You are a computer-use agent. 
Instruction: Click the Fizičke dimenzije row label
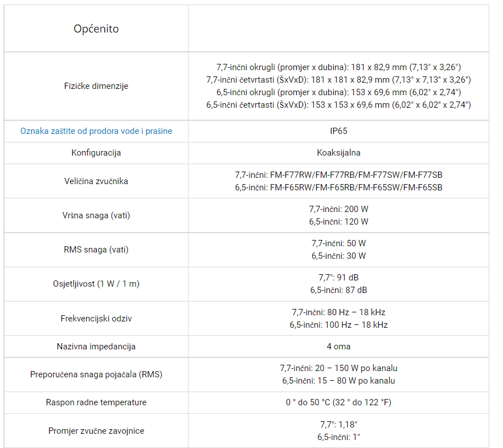pyautogui.click(x=96, y=86)
